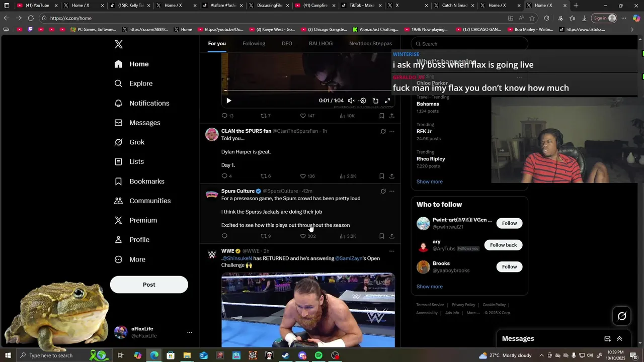Viewport: 644px width, 362px height.
Task: Open more options on CLAN the SPURS fan post
Action: (392, 131)
